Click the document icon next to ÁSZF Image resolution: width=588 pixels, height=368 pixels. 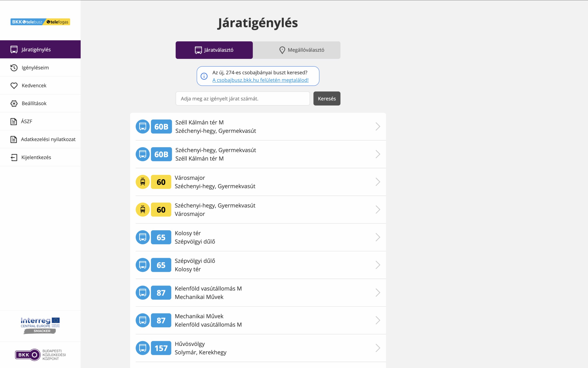(x=14, y=121)
